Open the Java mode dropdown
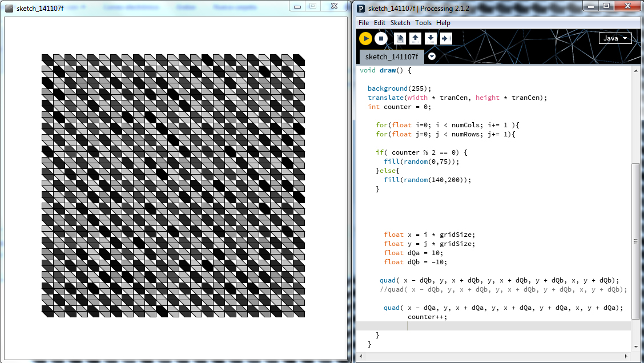This screenshot has height=363, width=644. coord(615,38)
